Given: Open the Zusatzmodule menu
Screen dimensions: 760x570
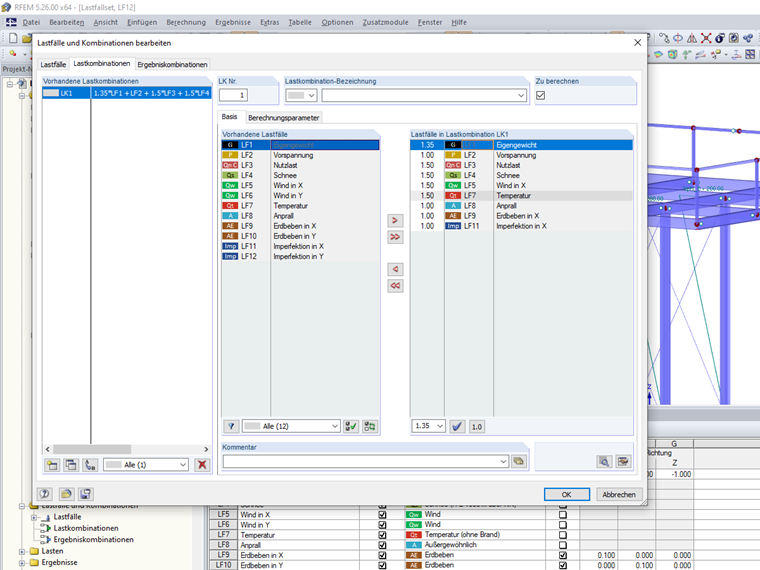Looking at the screenshot, I should [x=385, y=22].
